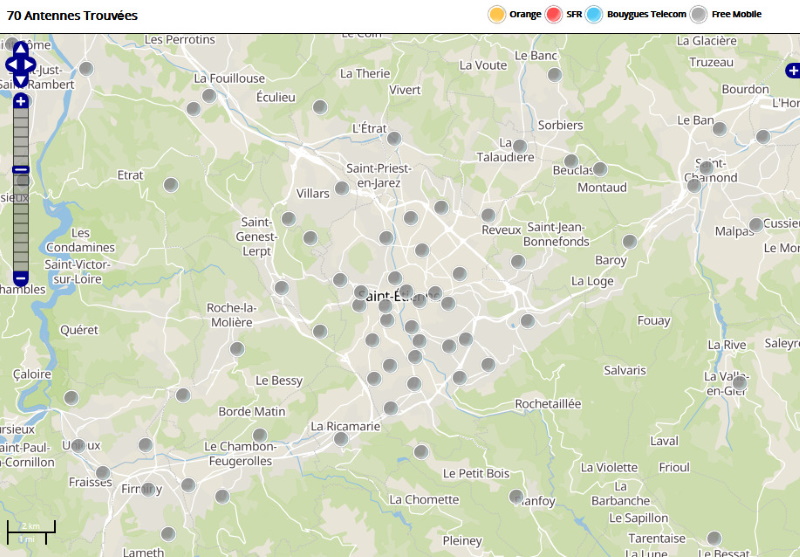Pan the map down with arrow

21,82
